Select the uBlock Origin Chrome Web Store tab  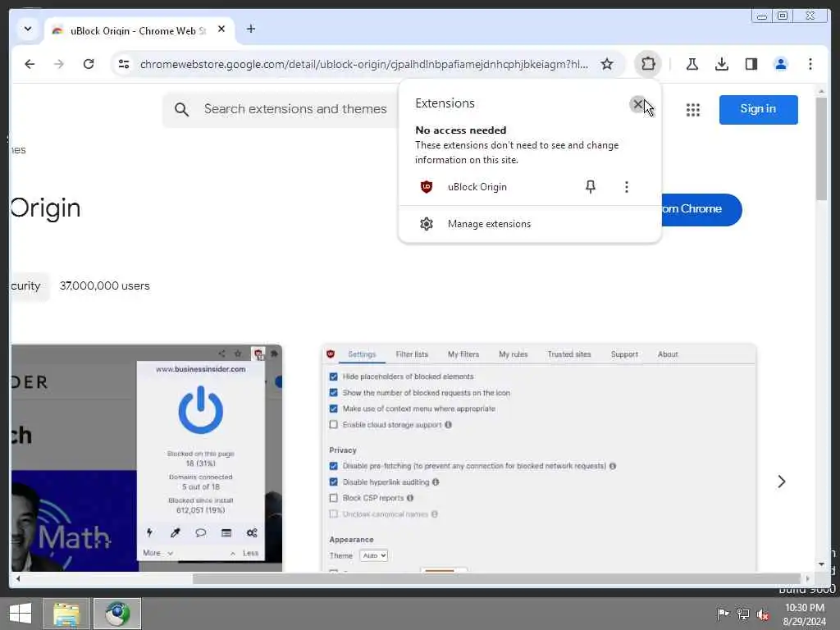point(137,30)
